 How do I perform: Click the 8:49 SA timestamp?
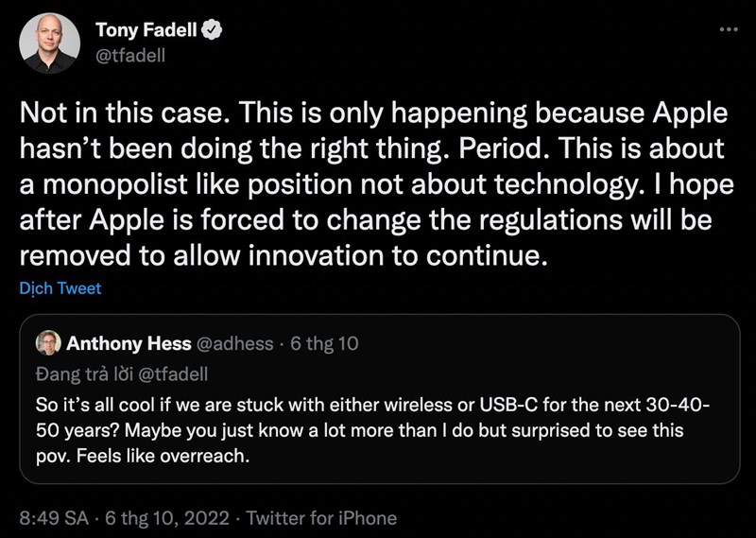(54, 518)
